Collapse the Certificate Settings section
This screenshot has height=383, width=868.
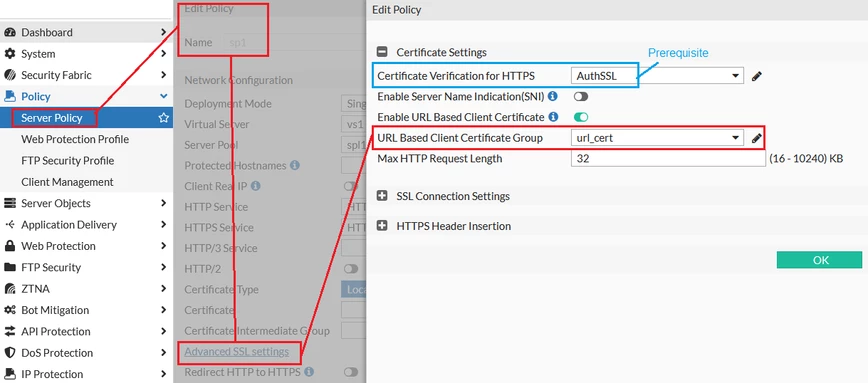(382, 52)
